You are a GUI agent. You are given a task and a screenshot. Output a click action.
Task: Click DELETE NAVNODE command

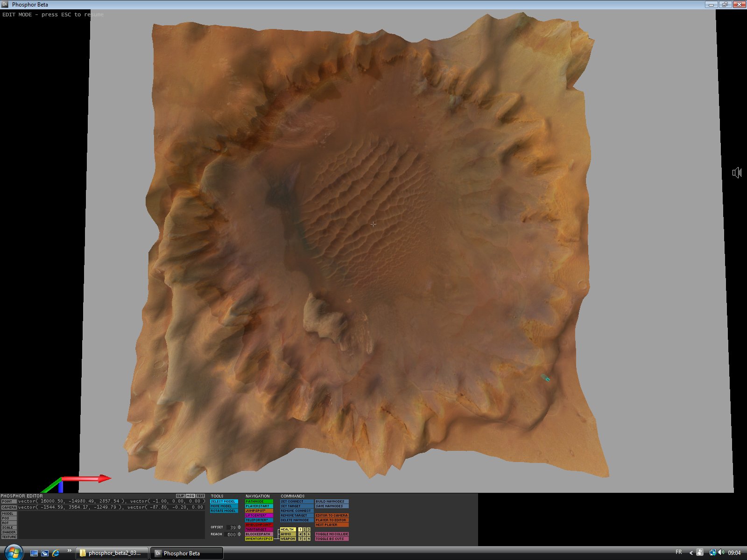[x=297, y=520]
